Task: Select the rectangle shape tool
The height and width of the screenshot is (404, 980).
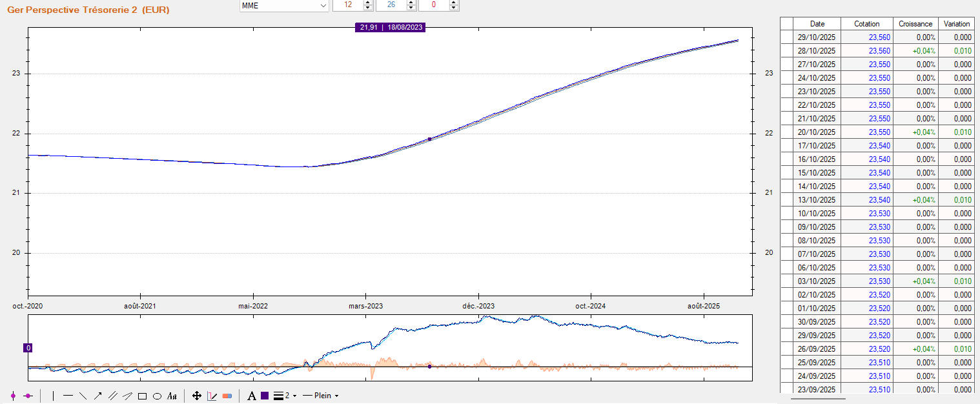Action: point(142,396)
